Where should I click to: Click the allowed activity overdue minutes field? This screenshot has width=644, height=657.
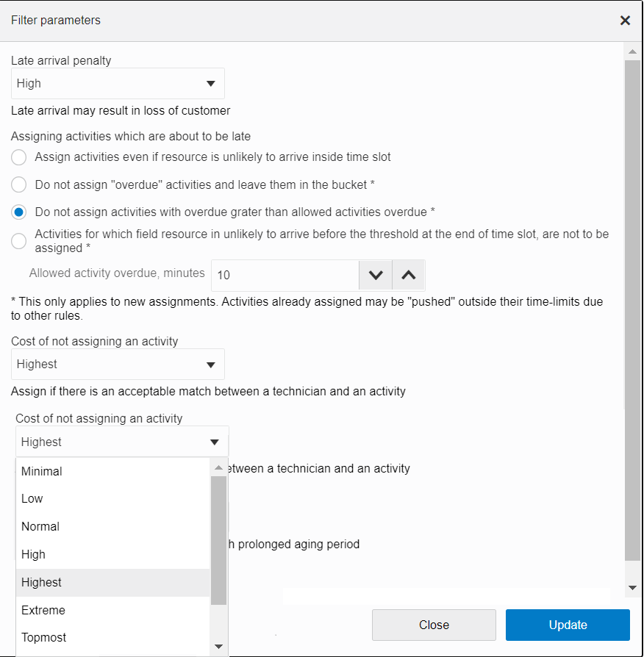click(285, 276)
